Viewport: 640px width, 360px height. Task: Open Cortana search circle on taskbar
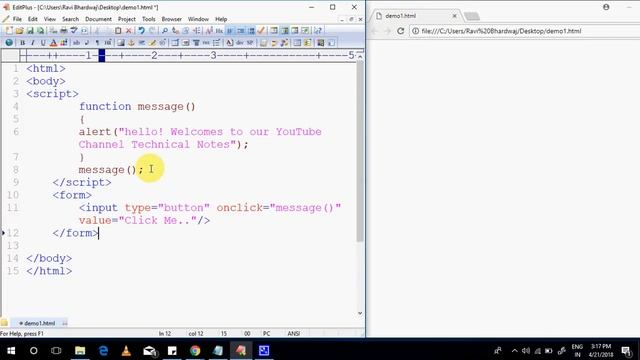point(33,350)
